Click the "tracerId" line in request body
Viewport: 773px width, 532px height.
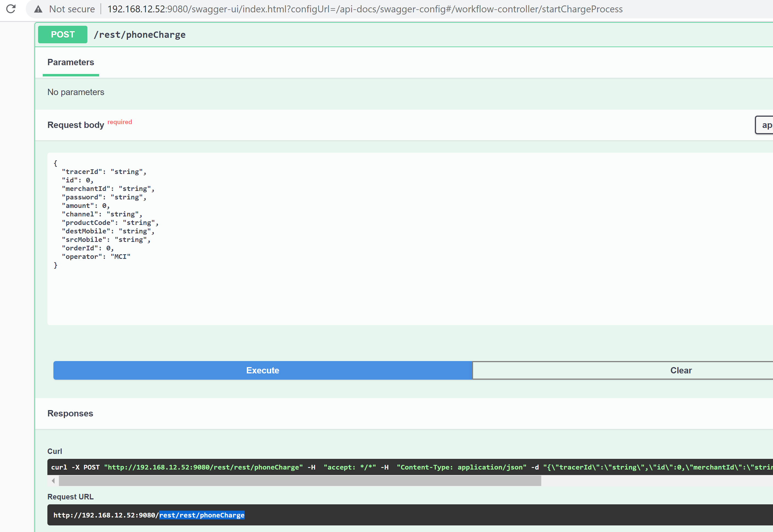click(x=104, y=172)
